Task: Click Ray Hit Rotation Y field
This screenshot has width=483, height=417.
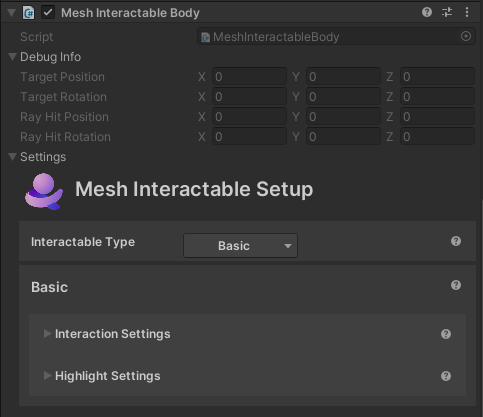Action: (x=343, y=137)
